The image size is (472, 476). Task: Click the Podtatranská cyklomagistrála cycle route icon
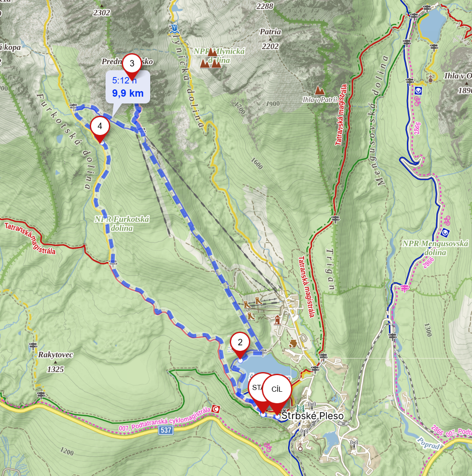click(215, 409)
